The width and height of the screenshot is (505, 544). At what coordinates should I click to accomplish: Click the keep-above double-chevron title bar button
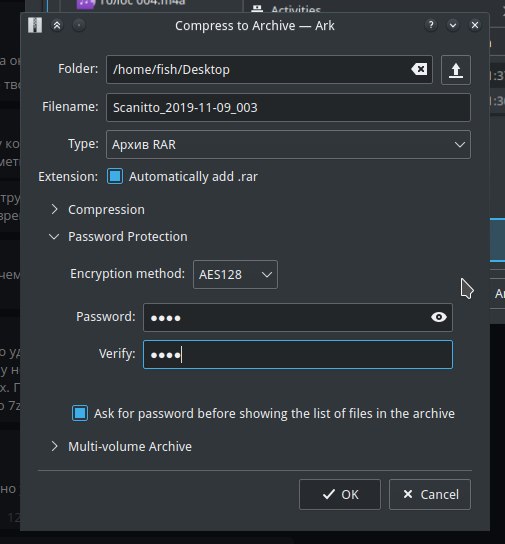pos(57,25)
